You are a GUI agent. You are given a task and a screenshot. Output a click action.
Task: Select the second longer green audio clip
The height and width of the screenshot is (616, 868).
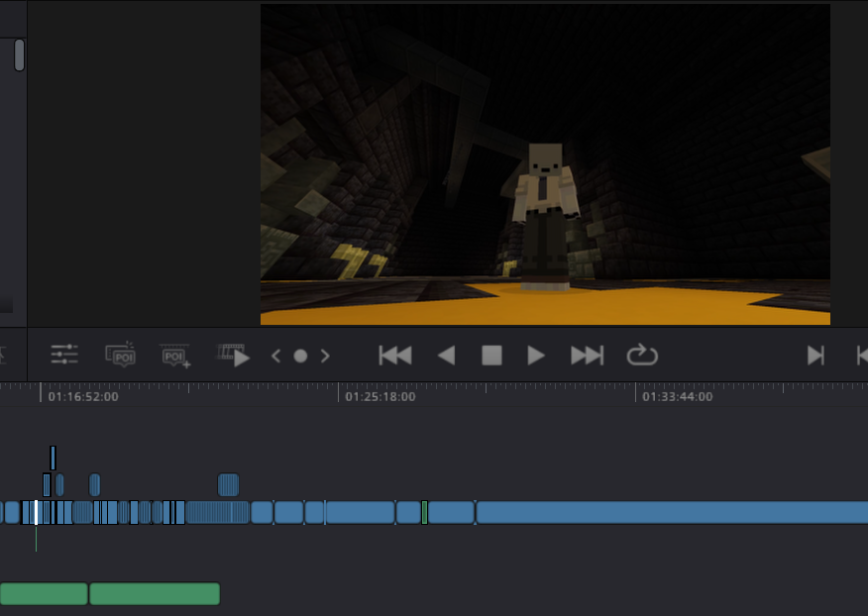[155, 594]
